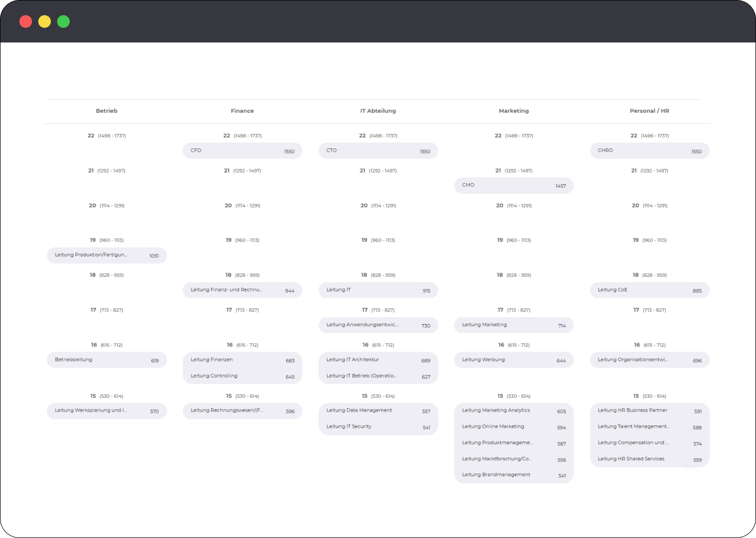Select the Leitung Brandmanagement entry

click(514, 475)
